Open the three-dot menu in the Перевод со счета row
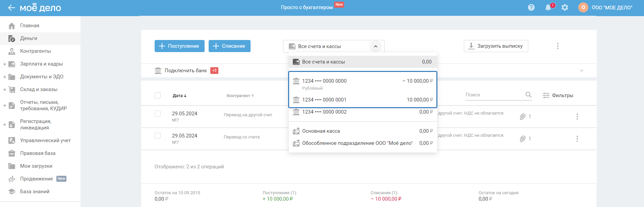 (577, 139)
